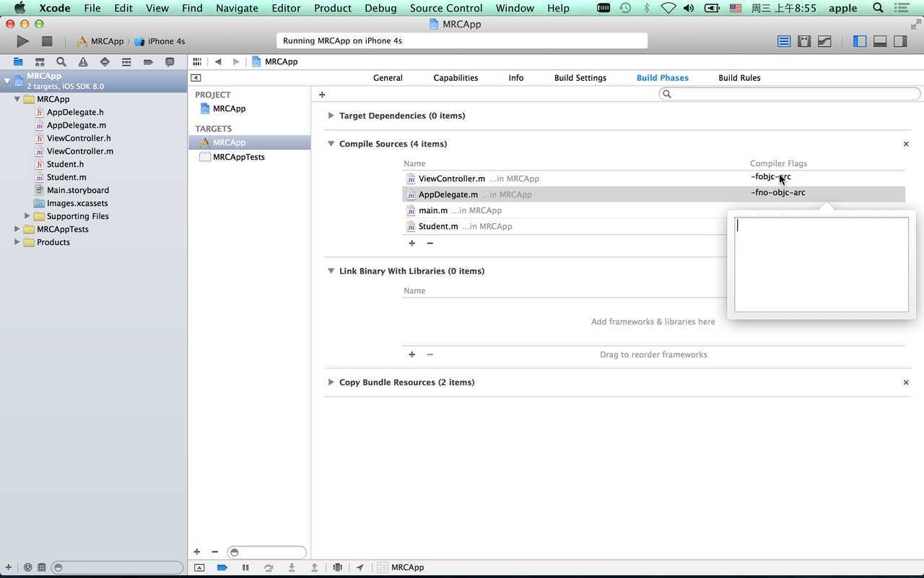This screenshot has height=578, width=924.
Task: Add a framework to Link Binary
Action: pyautogui.click(x=411, y=355)
